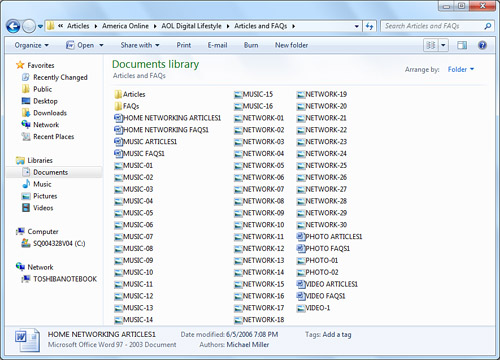The image size is (500, 360).
Task: Open the Articles folder in file list
Action: 130,94
